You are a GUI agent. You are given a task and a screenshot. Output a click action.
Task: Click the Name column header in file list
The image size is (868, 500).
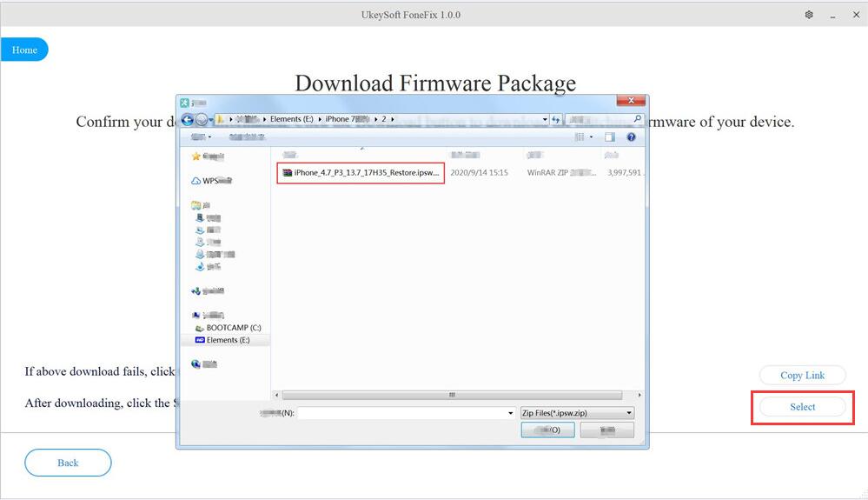coord(289,155)
